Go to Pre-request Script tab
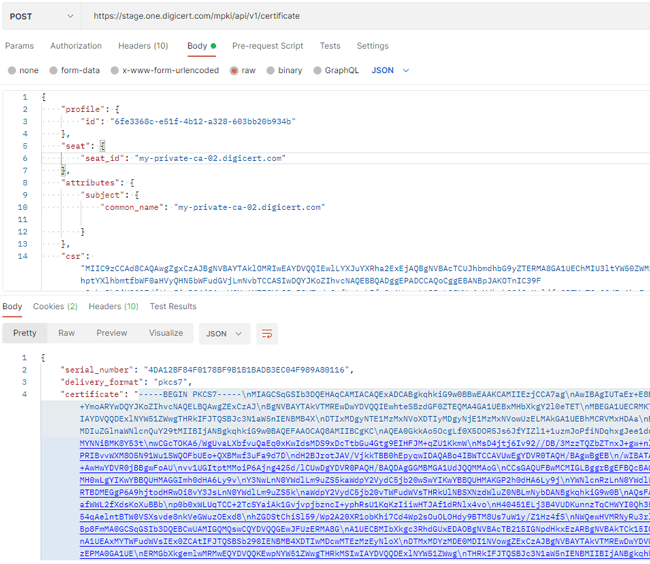Viewport: 650px width, 564px height. point(267,46)
